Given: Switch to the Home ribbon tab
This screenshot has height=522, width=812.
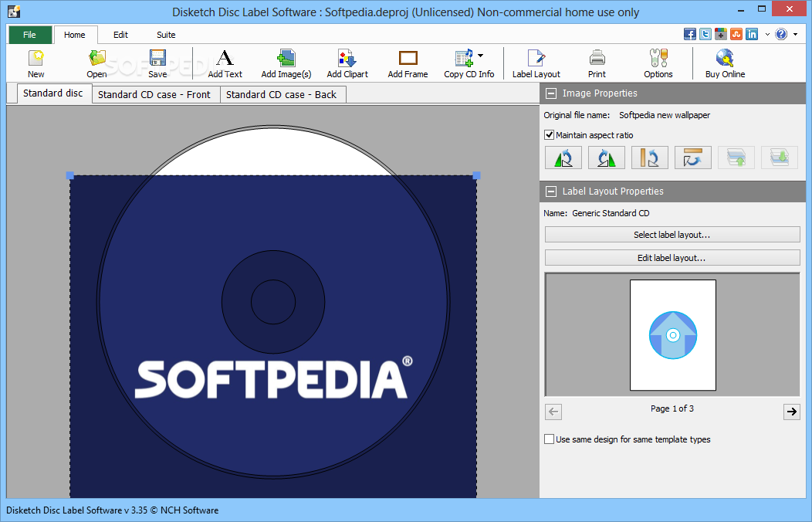Looking at the screenshot, I should pos(75,35).
